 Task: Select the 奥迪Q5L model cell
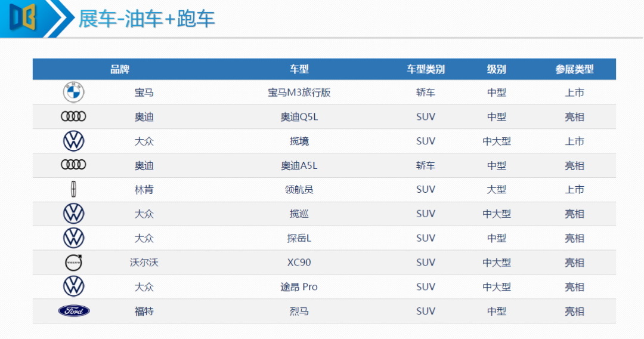pos(299,117)
